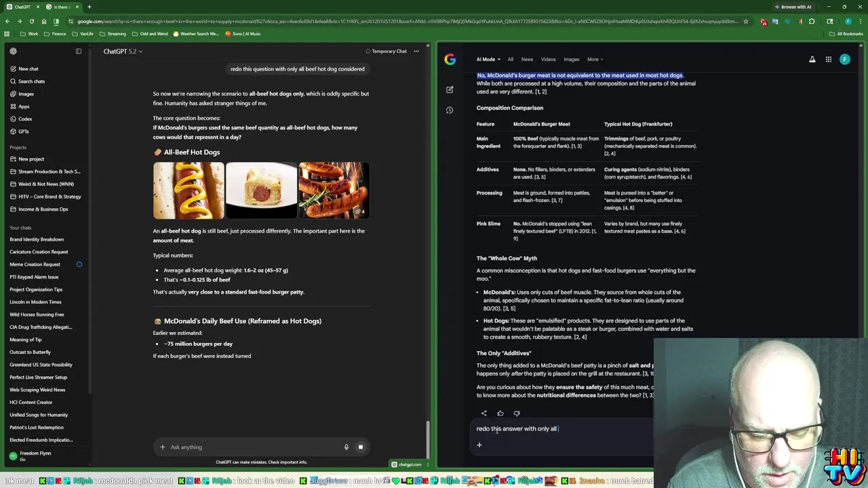Open Suno | AI Music bookmark

click(x=243, y=33)
